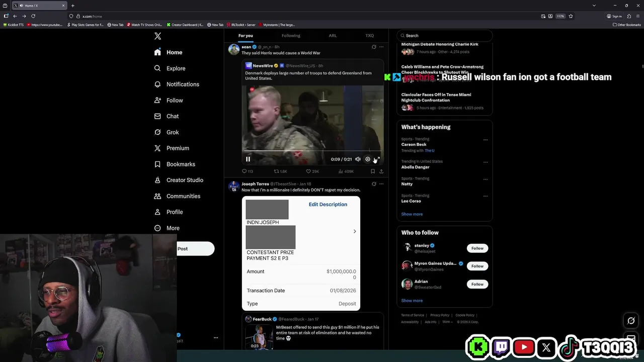Image resolution: width=644 pixels, height=362 pixels.
Task: Click the Premium icon in sidebar
Action: (x=157, y=148)
